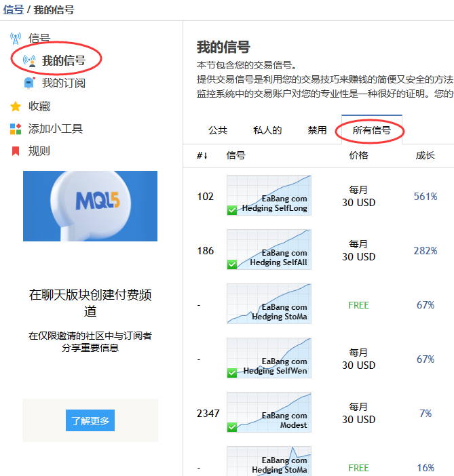Go to 我的订阅 in sidebar

(64, 83)
